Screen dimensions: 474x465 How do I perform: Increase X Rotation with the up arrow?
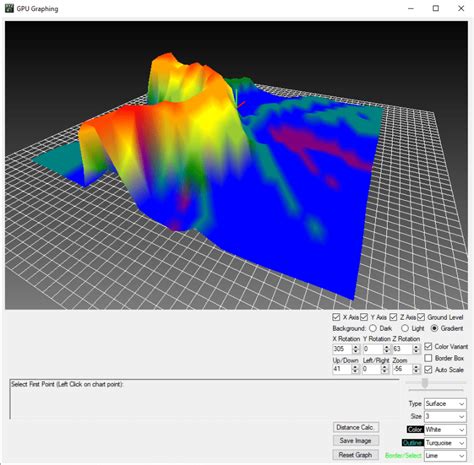tap(356, 347)
